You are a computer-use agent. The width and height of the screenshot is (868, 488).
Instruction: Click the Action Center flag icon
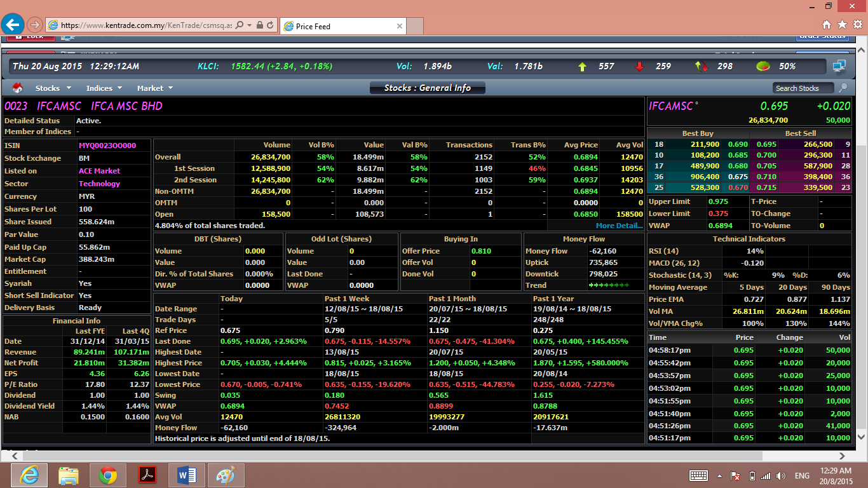[735, 475]
